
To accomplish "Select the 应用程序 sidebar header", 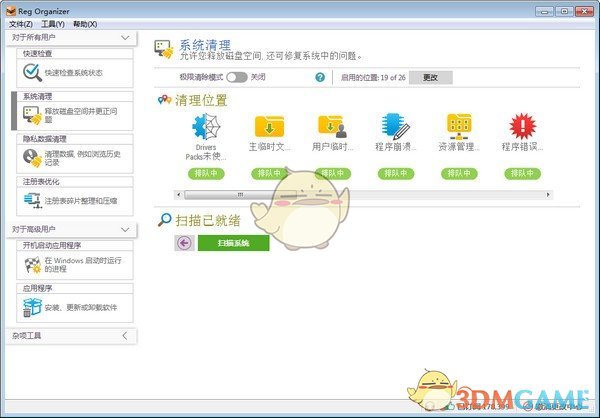I will [x=75, y=288].
